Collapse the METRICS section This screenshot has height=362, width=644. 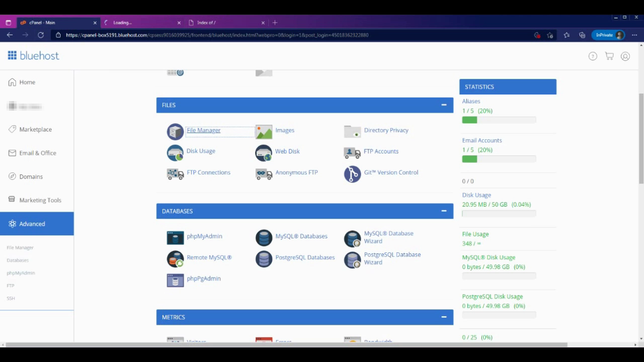[444, 317]
